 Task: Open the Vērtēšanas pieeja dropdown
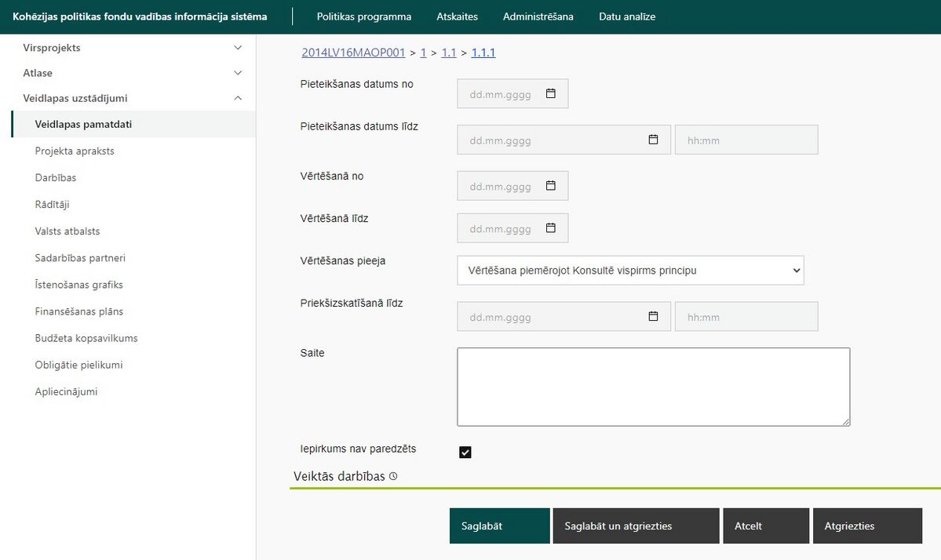pos(630,271)
